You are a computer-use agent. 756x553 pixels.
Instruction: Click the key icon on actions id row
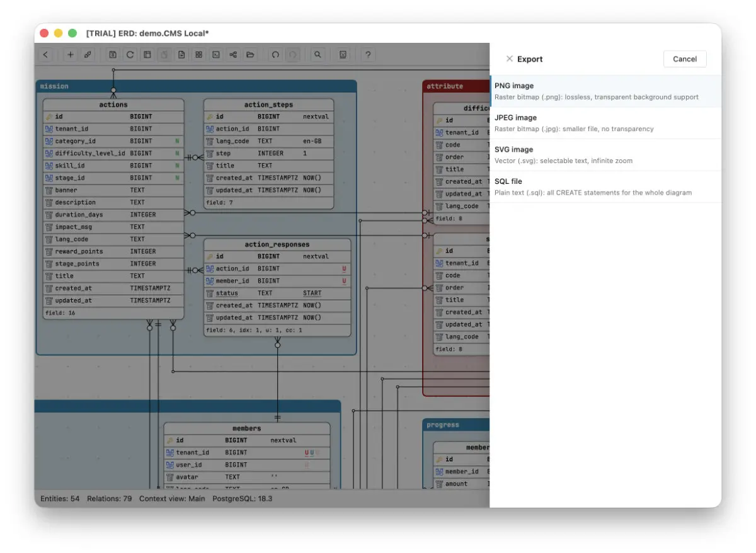pyautogui.click(x=49, y=117)
